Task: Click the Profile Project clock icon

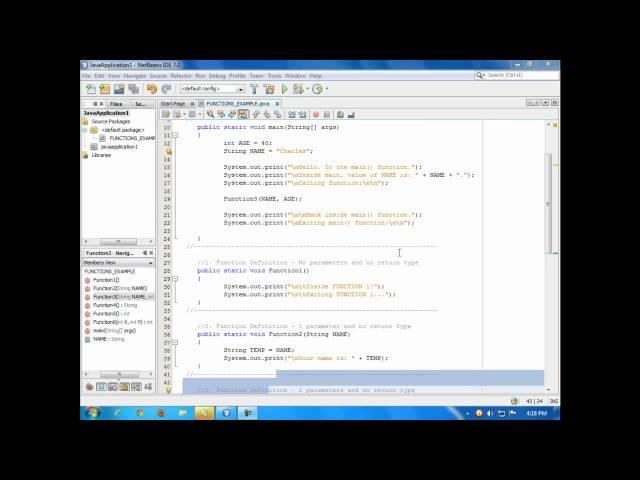Action: (x=317, y=89)
